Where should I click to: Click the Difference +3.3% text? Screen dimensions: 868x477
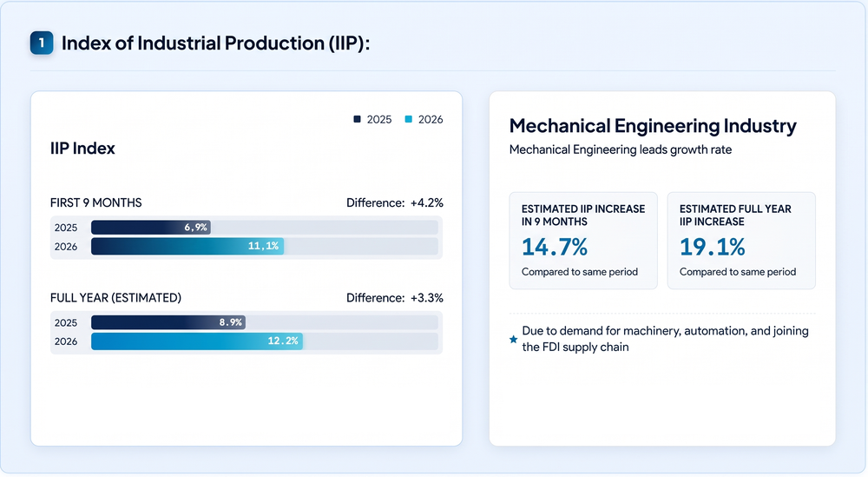pos(395,298)
